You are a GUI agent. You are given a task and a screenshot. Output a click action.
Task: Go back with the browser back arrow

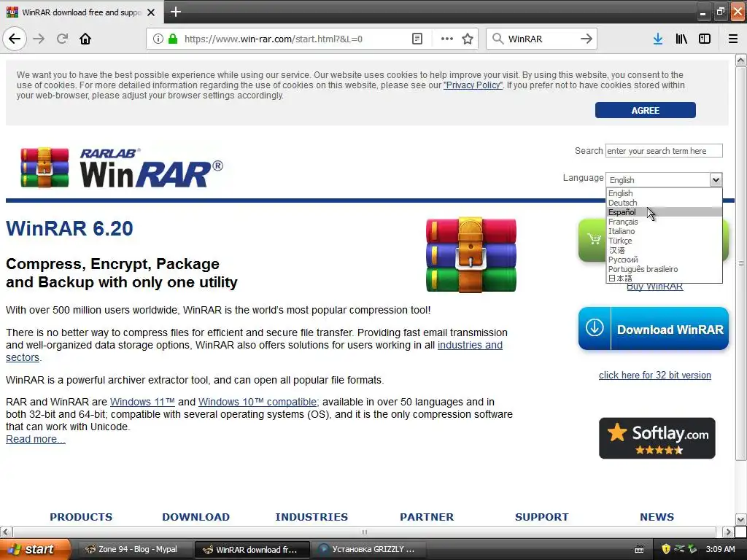[x=15, y=39]
